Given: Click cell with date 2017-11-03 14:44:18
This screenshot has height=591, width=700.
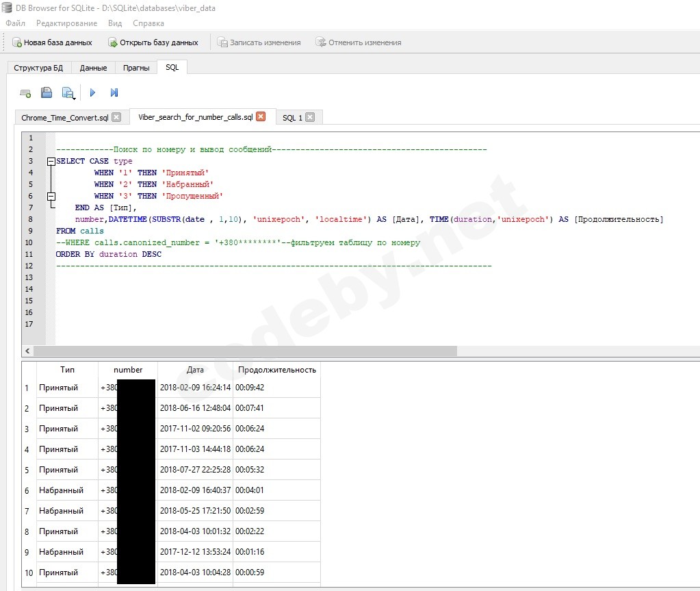Looking at the screenshot, I should tap(195, 449).
